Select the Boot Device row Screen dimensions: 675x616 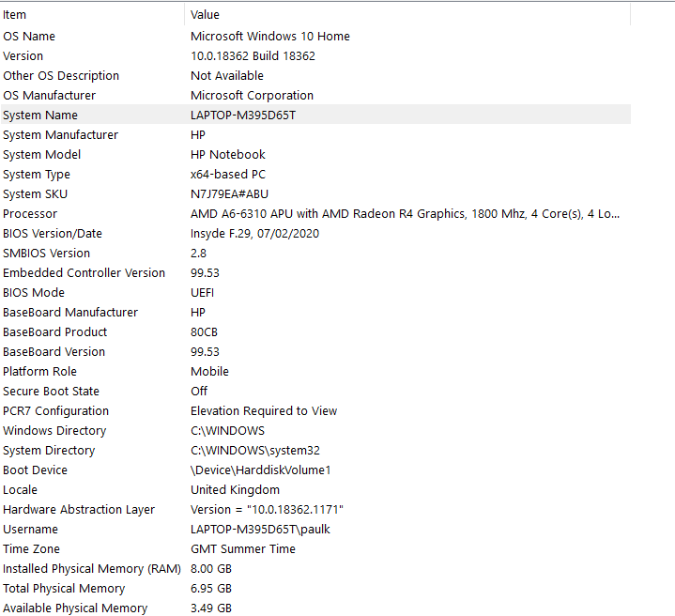tap(315, 470)
